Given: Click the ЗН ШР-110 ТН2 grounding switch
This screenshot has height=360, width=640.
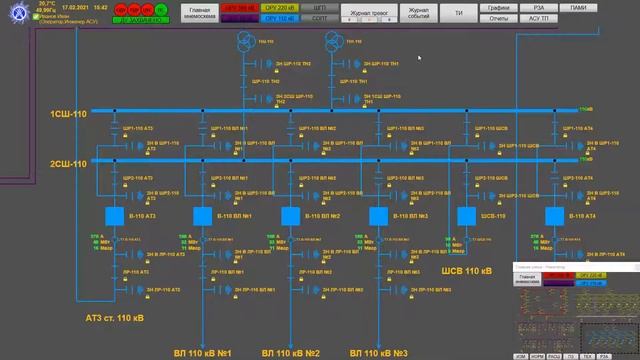Looking at the screenshot, I should pyautogui.click(x=263, y=64).
